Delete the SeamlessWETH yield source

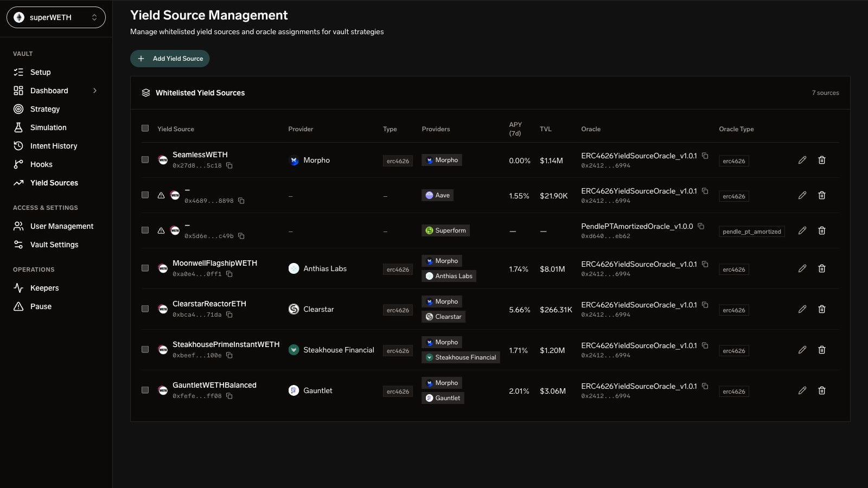tap(821, 160)
